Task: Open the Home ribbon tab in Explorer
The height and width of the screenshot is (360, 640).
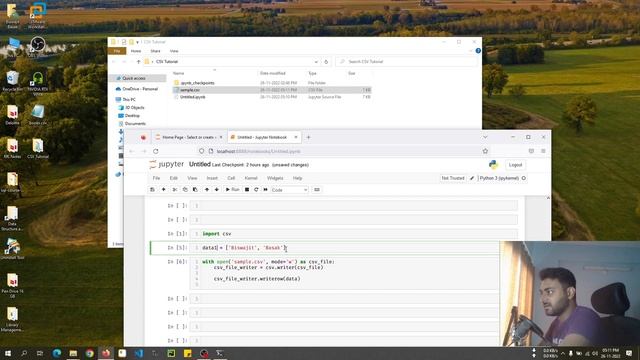Action: [136, 51]
